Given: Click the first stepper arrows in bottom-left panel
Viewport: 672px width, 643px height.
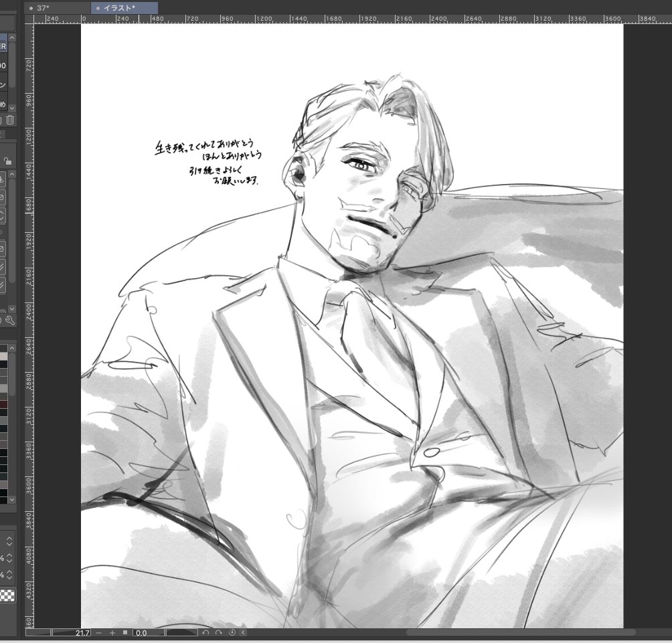Looking at the screenshot, I should point(9,541).
